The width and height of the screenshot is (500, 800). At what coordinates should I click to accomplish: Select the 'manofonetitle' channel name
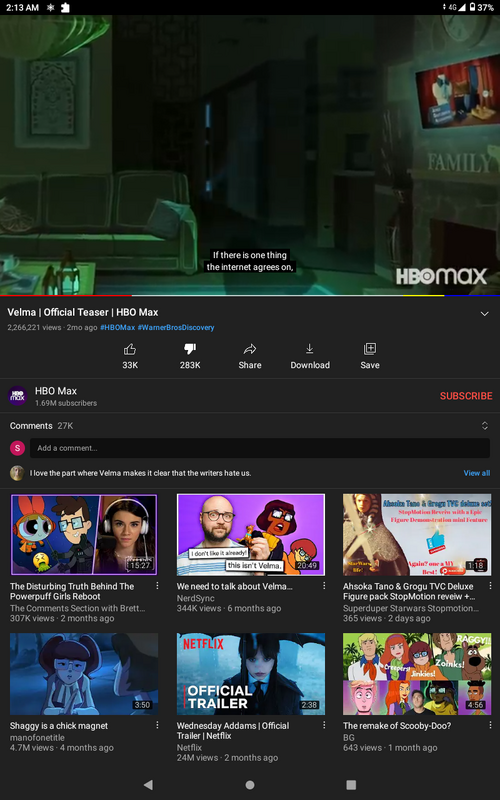pos(37,737)
